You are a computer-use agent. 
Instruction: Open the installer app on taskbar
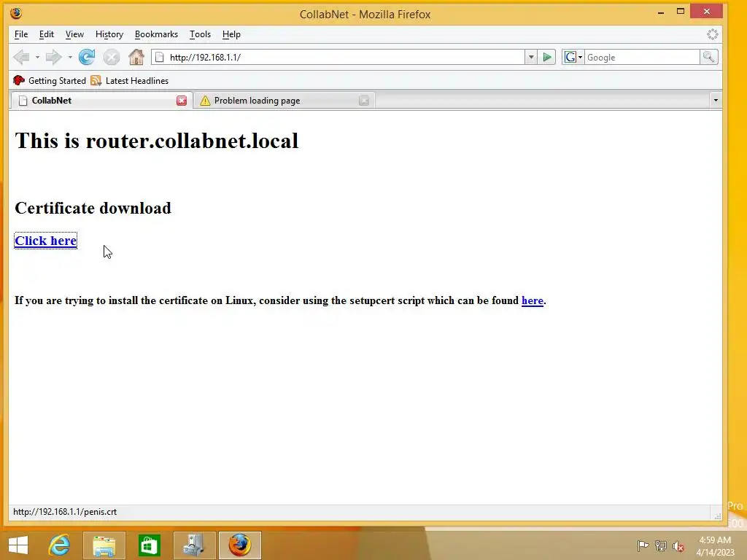194,545
